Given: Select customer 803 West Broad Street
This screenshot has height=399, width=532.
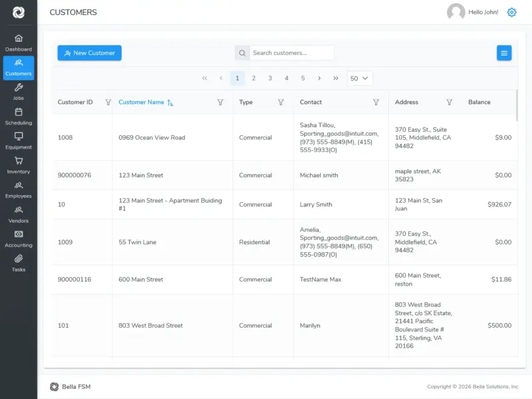Looking at the screenshot, I should [x=150, y=325].
